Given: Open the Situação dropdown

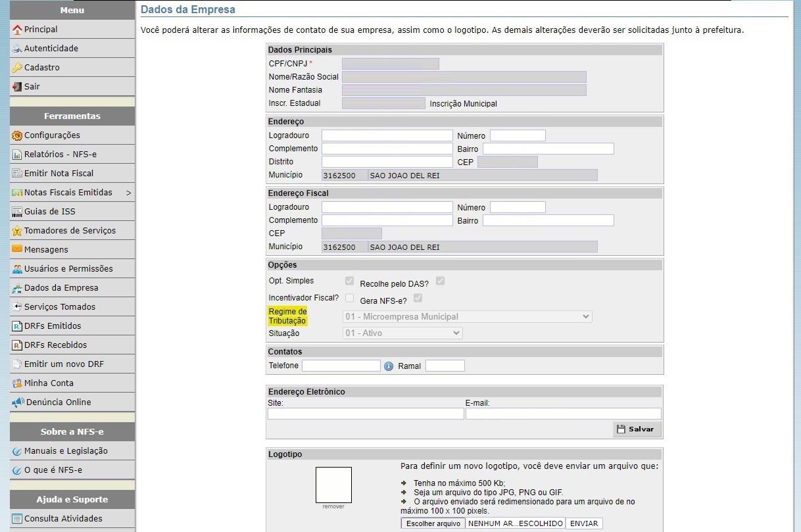Looking at the screenshot, I should click(402, 333).
